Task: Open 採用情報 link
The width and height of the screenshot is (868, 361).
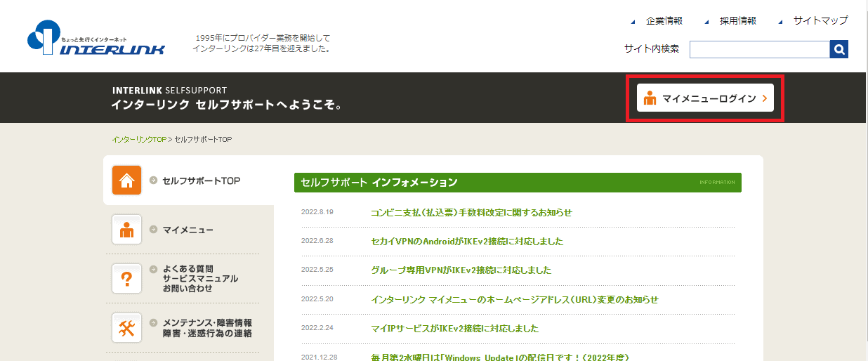Action: point(738,21)
